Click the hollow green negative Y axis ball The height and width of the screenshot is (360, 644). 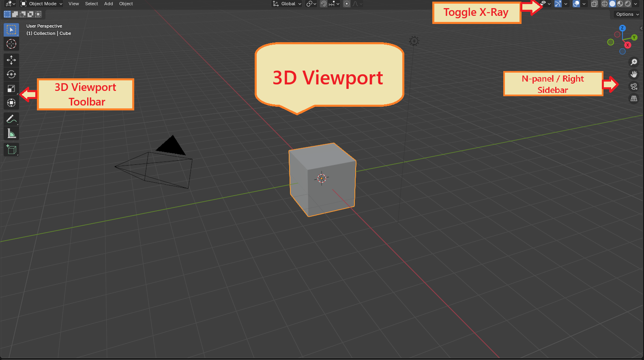coord(611,42)
